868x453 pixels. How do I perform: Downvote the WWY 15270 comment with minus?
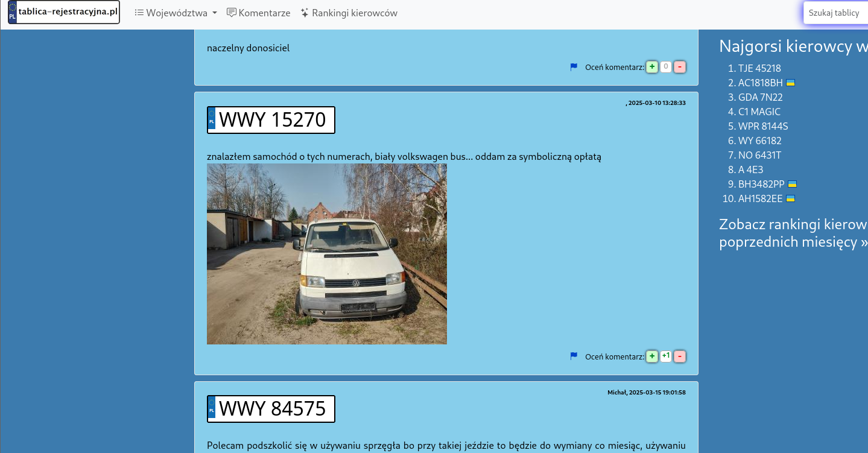[x=680, y=356]
